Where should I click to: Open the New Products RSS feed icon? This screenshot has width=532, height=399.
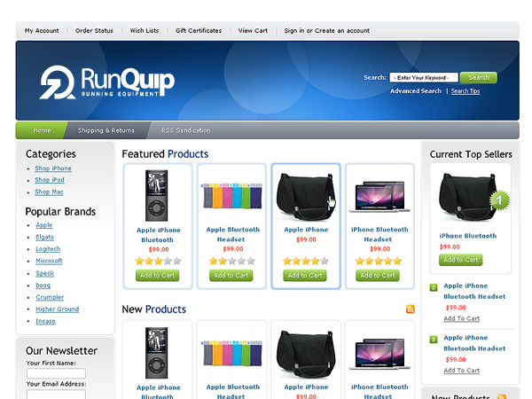pyautogui.click(x=411, y=309)
